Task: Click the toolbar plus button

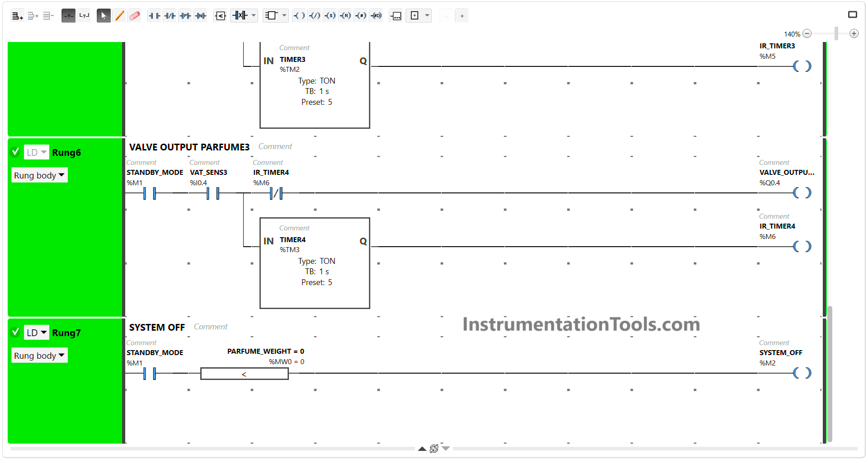Action: (x=462, y=16)
